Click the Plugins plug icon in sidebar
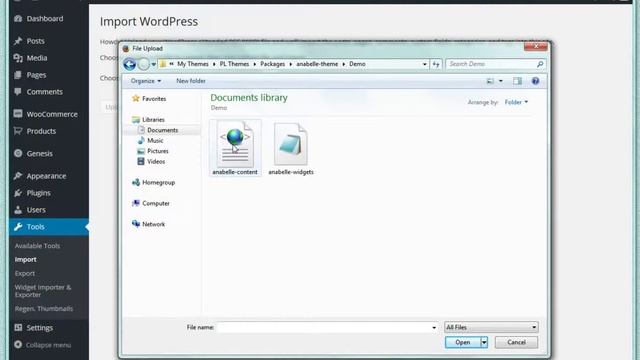640x360 pixels. pos(18,193)
